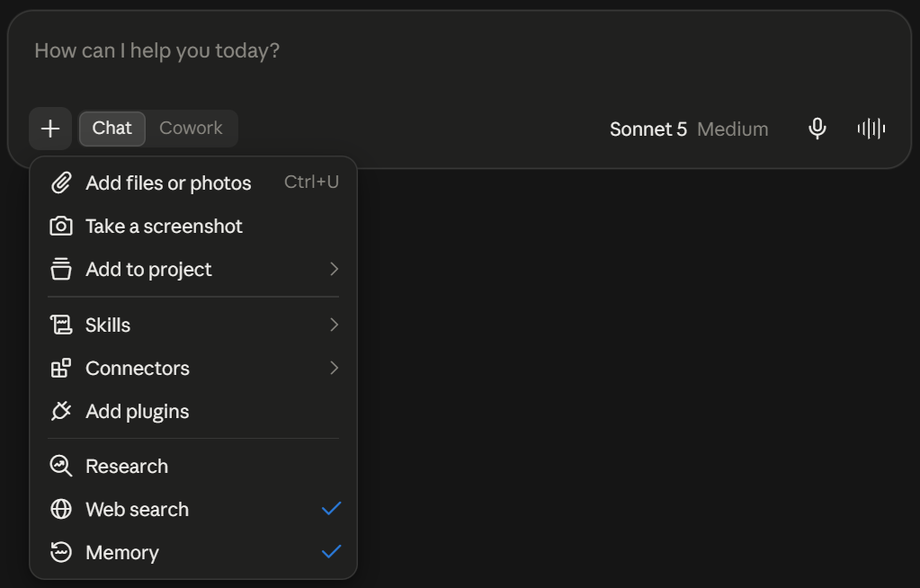Click the camera icon for screenshot
This screenshot has height=588, width=920.
pos(61,226)
